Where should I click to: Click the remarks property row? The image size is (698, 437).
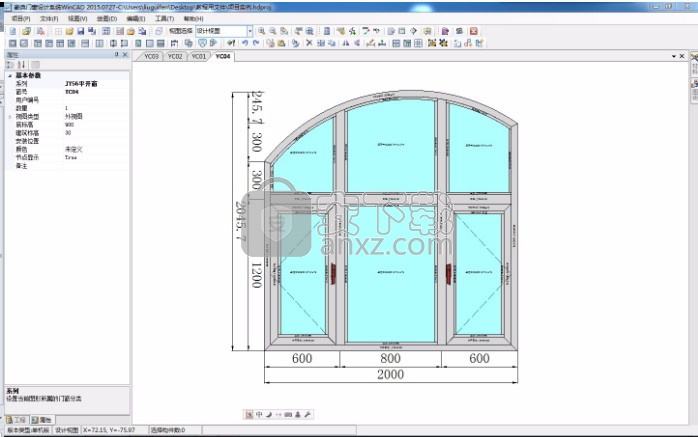[x=67, y=166]
